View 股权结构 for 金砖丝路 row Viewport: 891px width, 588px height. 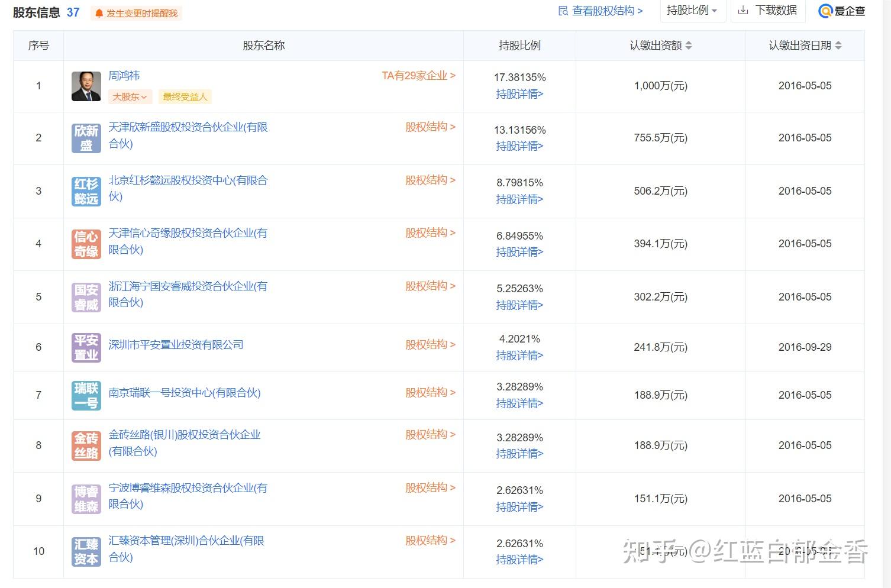tap(431, 435)
